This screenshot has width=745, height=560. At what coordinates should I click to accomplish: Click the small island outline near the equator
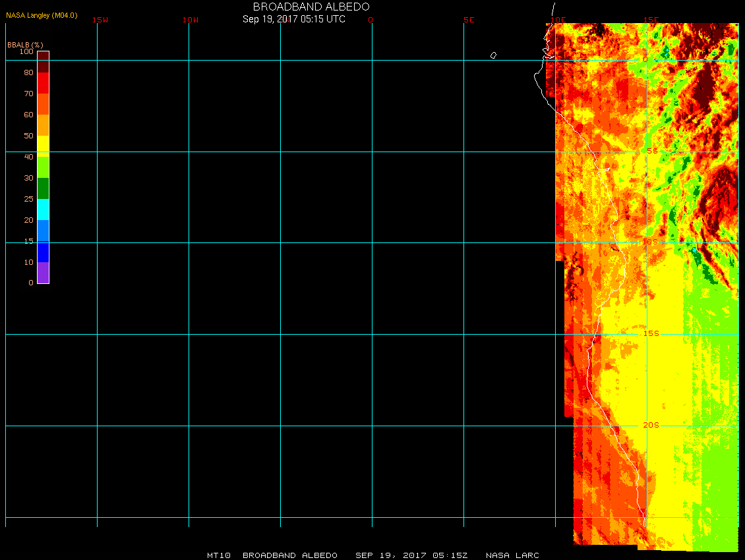[493, 55]
